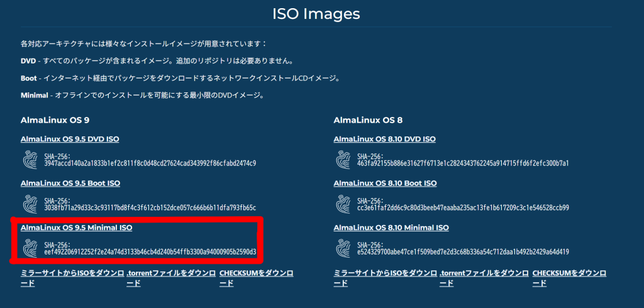Click fingerprint icon beside 8.10 Boot ISO checksum

pos(343,204)
